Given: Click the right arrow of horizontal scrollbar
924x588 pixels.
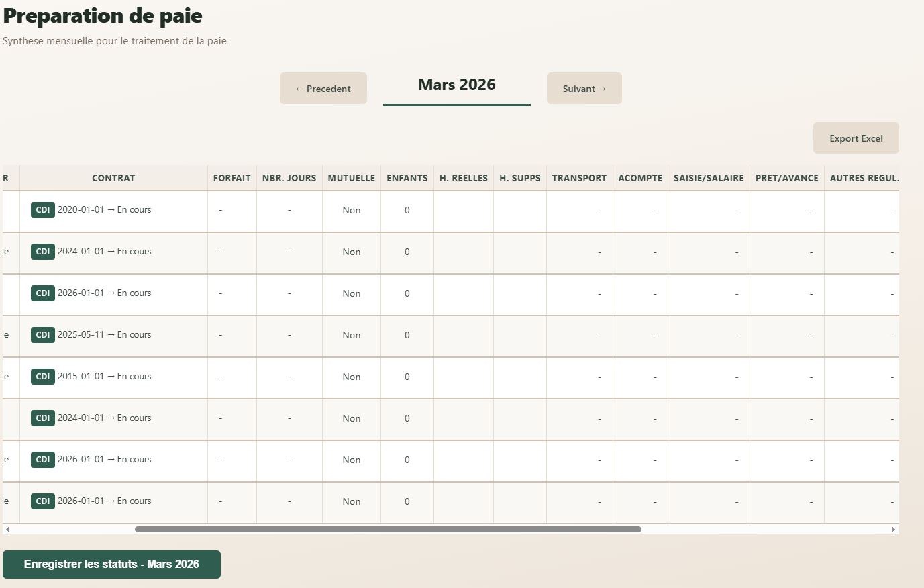Looking at the screenshot, I should (x=893, y=530).
